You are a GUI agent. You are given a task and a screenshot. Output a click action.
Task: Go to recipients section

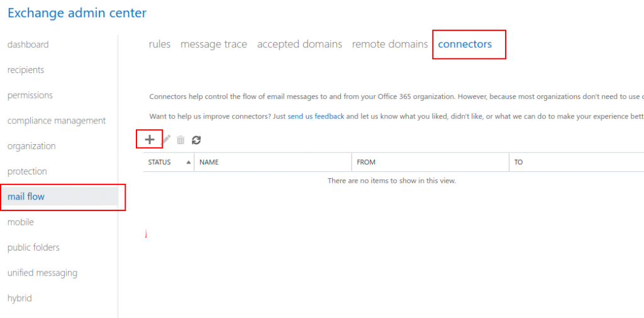[26, 70]
